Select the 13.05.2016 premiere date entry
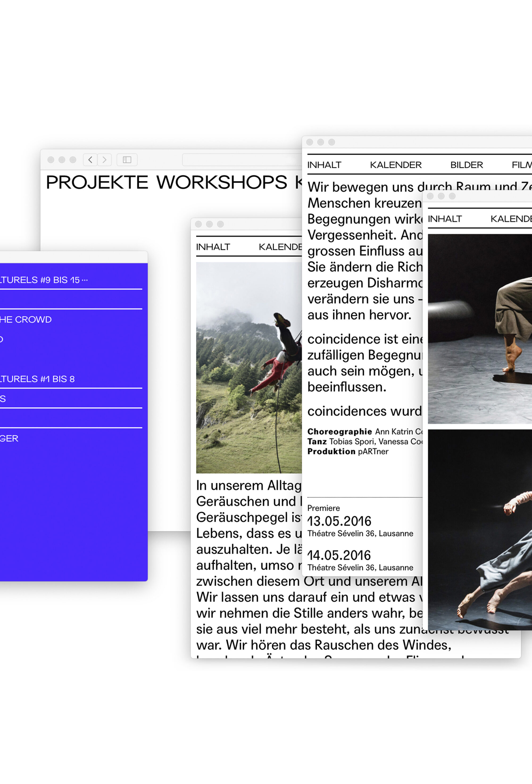The image size is (532, 784). (339, 521)
